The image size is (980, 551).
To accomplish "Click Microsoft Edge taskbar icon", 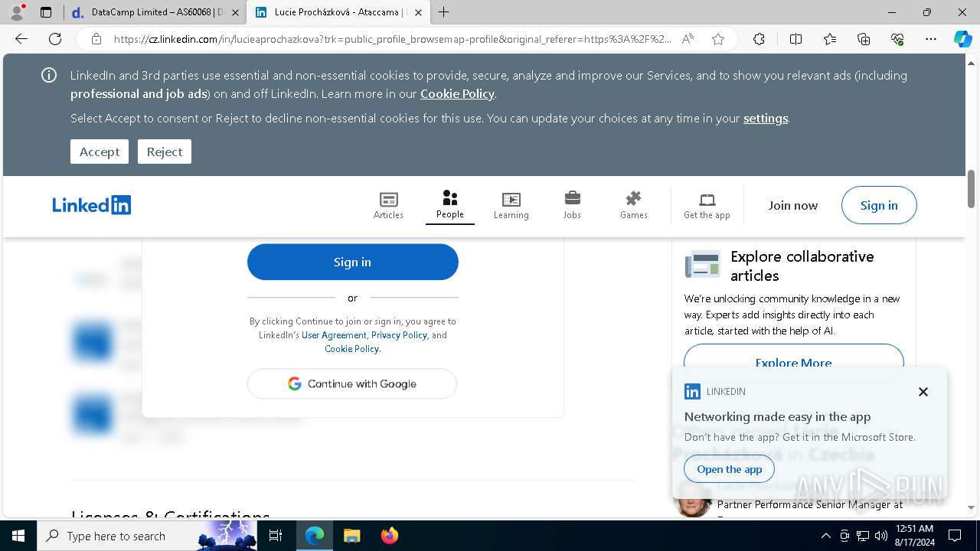I will tap(315, 536).
